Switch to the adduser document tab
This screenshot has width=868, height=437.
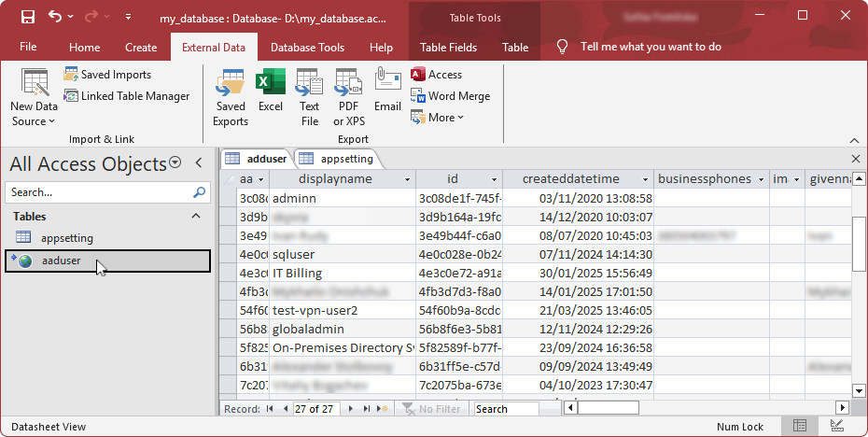point(256,159)
